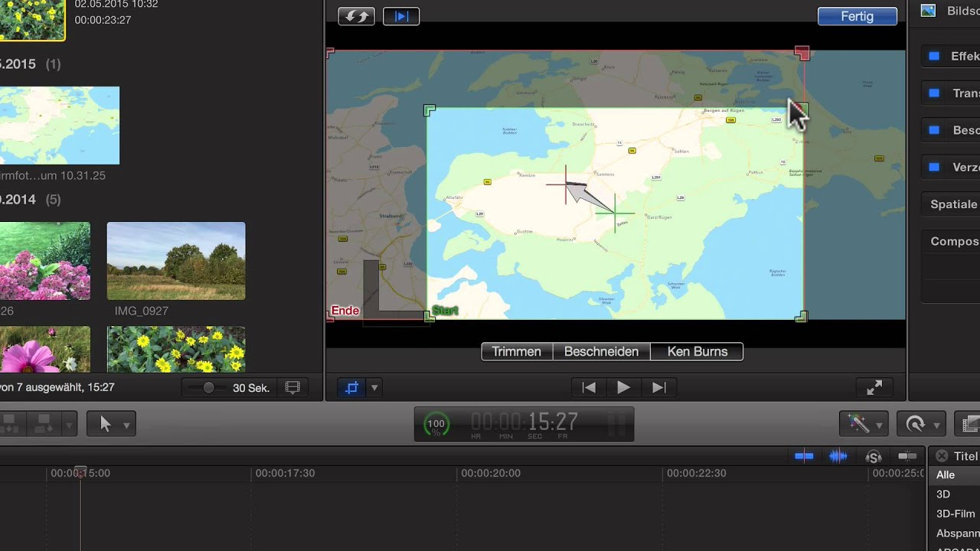Viewport: 980px width, 551px height.
Task: Click the 02.05.2015 10:32 date text
Action: [x=116, y=5]
